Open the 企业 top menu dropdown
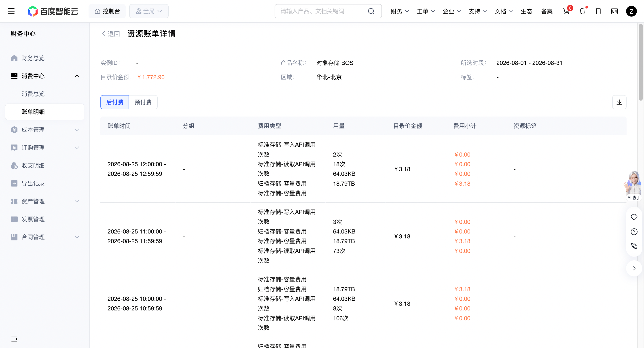The width and height of the screenshot is (644, 348). (451, 11)
